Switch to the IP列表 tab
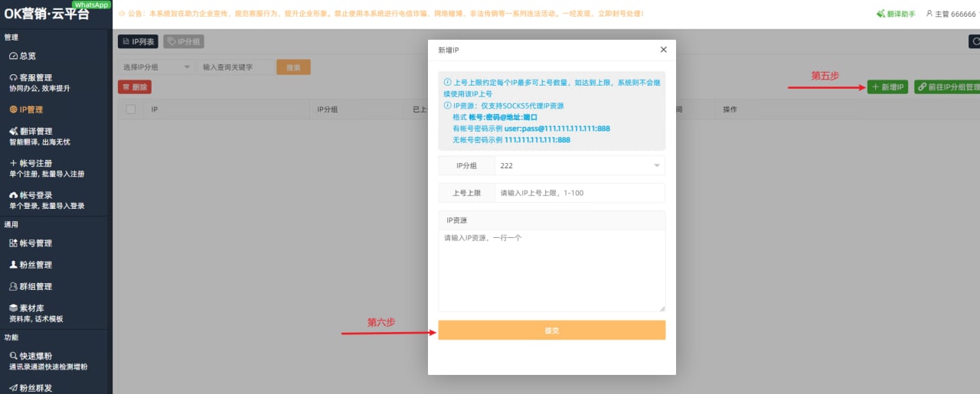The width and height of the screenshot is (980, 394). 138,42
